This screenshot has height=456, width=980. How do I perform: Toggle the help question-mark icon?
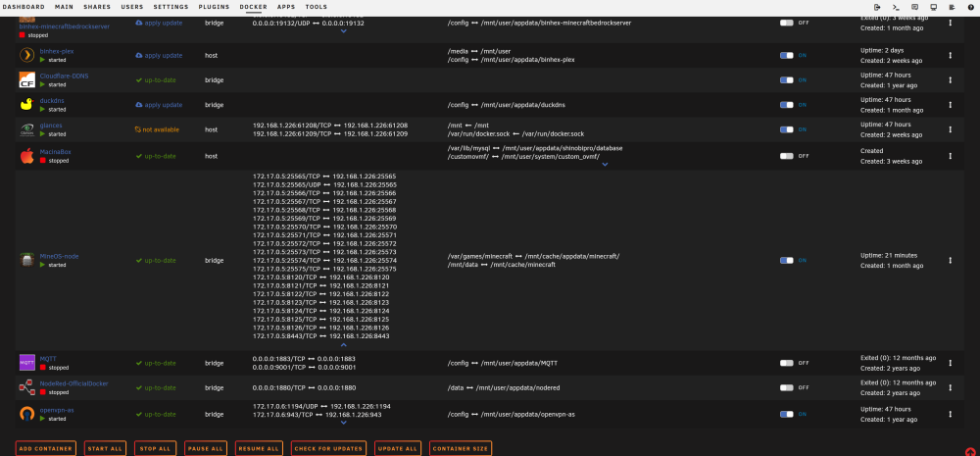970,7
